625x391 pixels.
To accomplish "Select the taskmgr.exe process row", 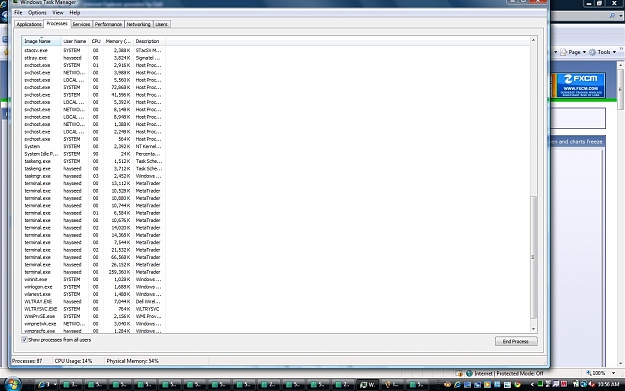I will click(93, 176).
